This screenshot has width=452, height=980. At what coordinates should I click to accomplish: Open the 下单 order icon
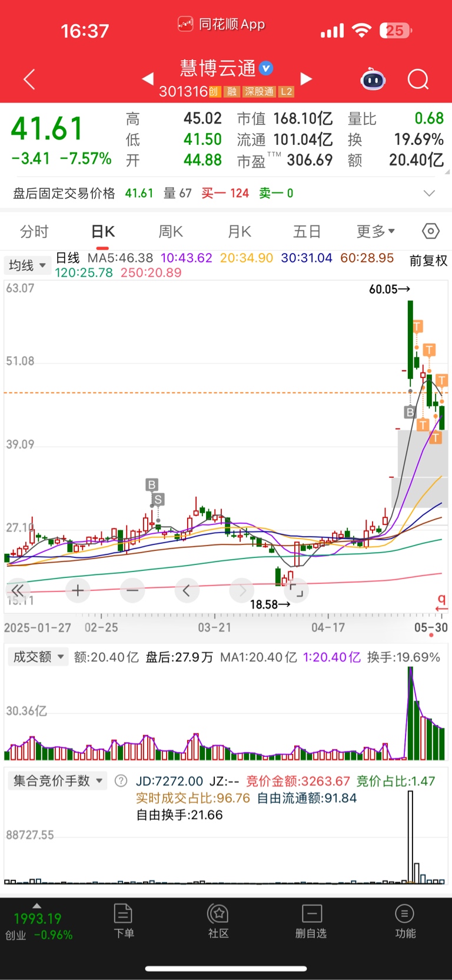(x=124, y=921)
